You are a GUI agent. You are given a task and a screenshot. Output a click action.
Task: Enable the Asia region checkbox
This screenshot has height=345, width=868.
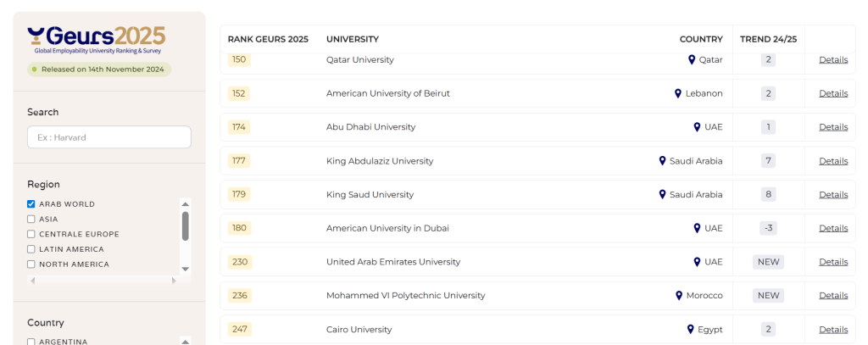(x=31, y=219)
